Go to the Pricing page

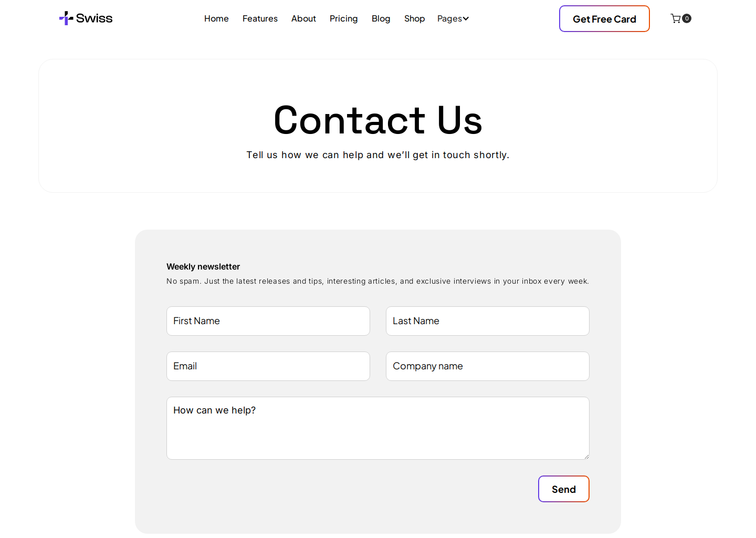pyautogui.click(x=343, y=18)
